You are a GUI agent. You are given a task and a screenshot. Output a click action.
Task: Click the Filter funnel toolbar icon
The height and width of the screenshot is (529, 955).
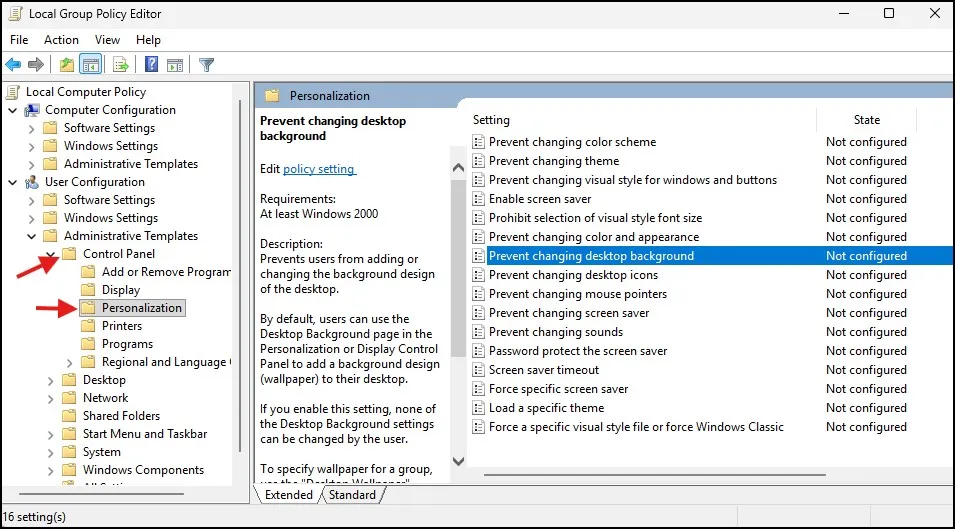coord(206,65)
